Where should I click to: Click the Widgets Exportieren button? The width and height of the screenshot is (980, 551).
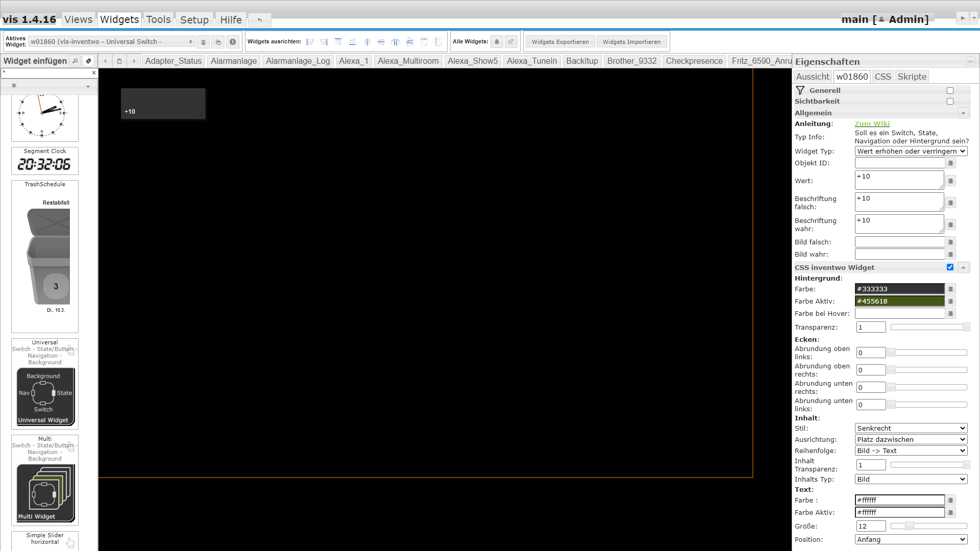tap(560, 42)
